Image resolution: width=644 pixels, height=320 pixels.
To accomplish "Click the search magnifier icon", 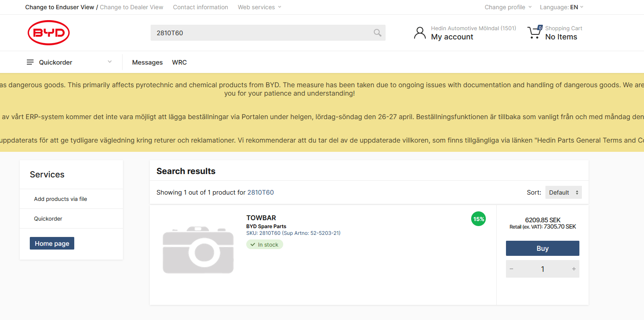I will click(378, 33).
